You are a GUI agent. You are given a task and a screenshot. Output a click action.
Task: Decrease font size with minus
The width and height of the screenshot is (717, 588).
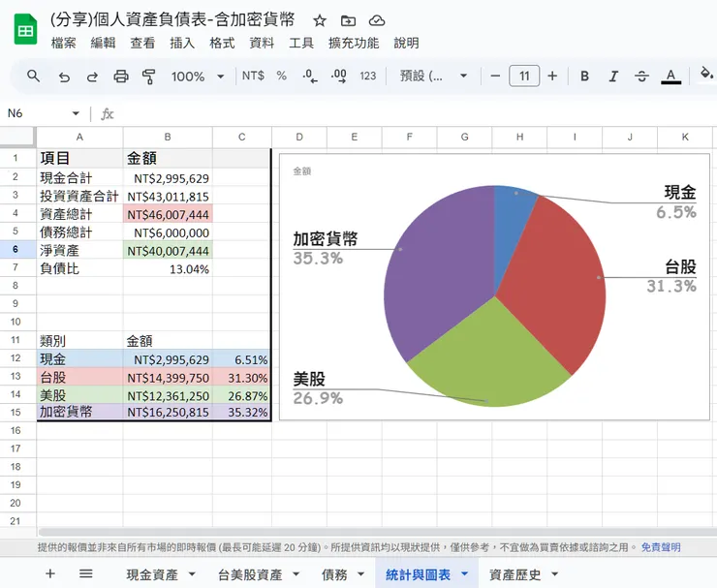pyautogui.click(x=495, y=76)
